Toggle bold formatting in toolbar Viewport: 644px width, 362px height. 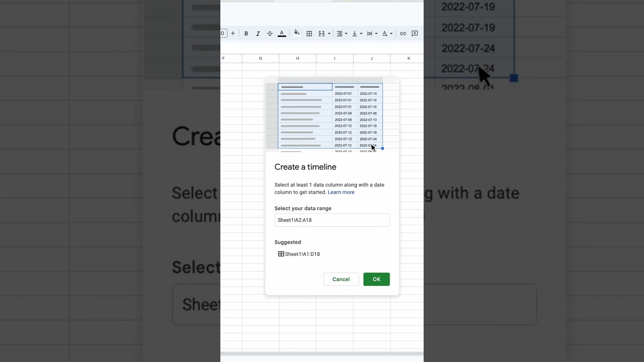coord(246,34)
